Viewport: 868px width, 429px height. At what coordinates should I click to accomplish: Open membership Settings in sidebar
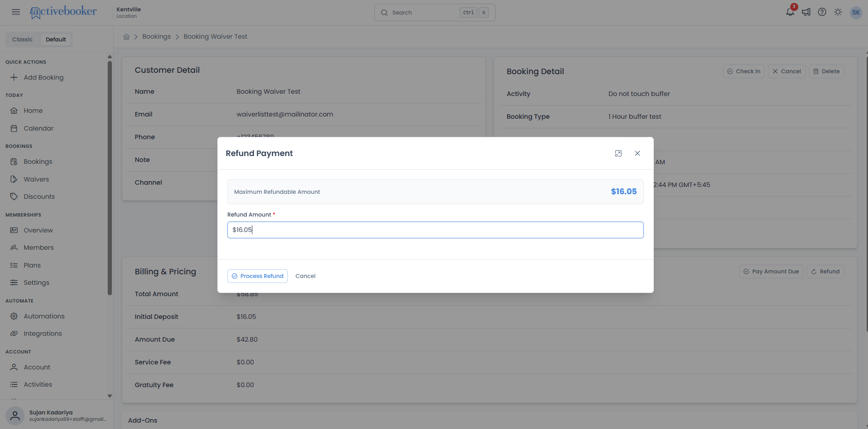36,283
